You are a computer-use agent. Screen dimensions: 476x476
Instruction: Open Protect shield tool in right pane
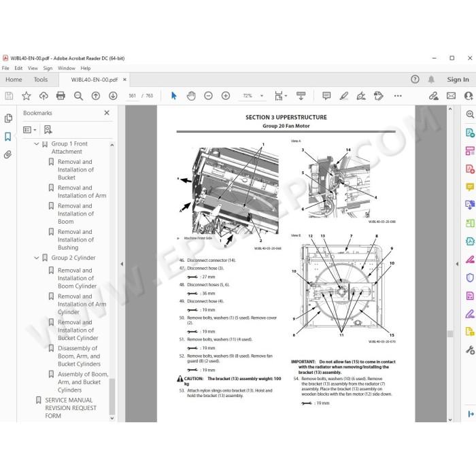tap(470, 277)
